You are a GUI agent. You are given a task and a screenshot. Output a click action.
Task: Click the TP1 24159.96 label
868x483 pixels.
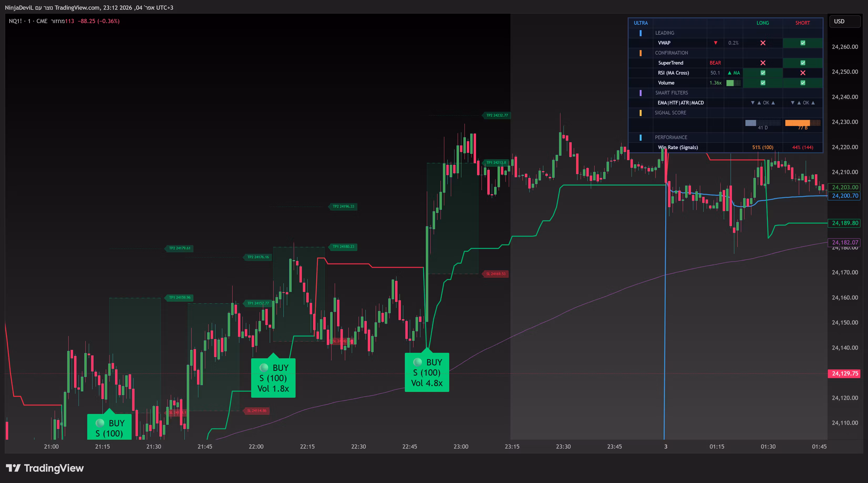[179, 297]
